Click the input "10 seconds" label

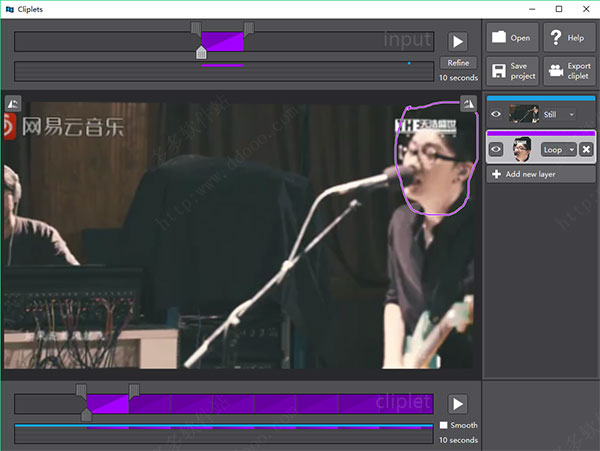(458, 78)
